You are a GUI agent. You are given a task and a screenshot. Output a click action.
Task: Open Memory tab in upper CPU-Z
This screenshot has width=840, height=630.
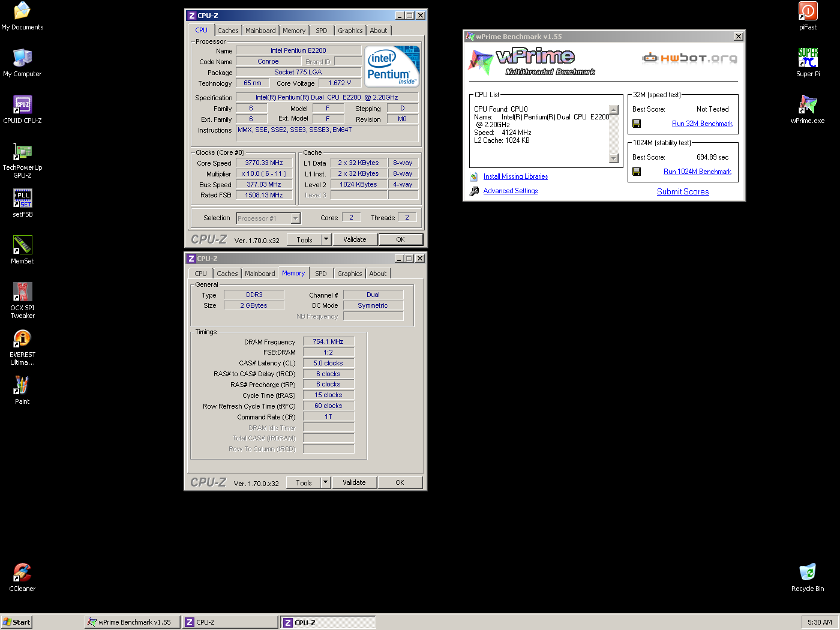(294, 31)
